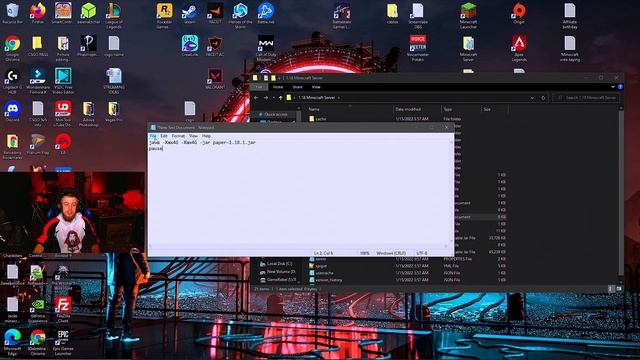Select the cache folder in File Explorer
Screen dimensions: 640x360
click(321, 119)
